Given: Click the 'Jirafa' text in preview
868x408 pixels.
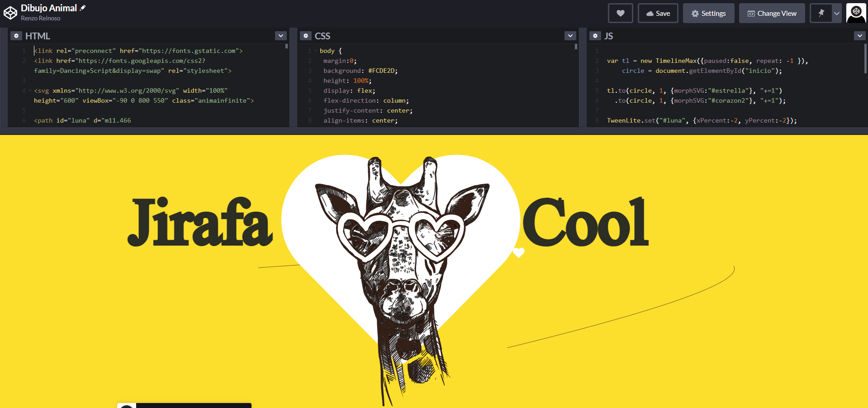Looking at the screenshot, I should point(200,222).
